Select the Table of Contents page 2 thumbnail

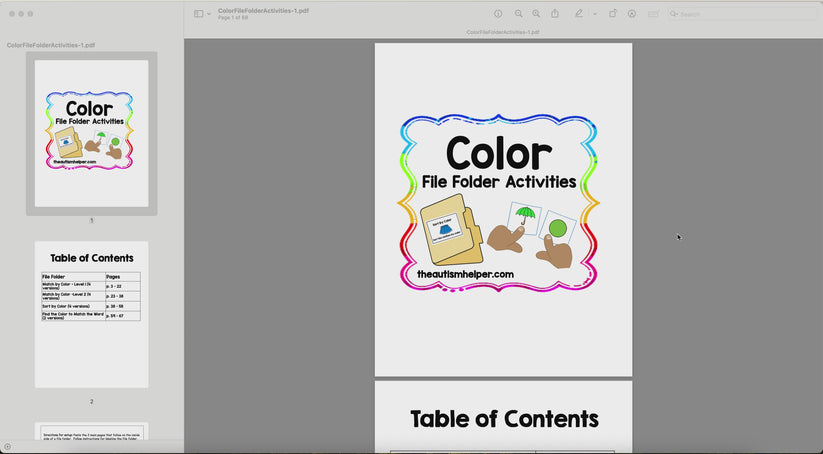point(92,314)
